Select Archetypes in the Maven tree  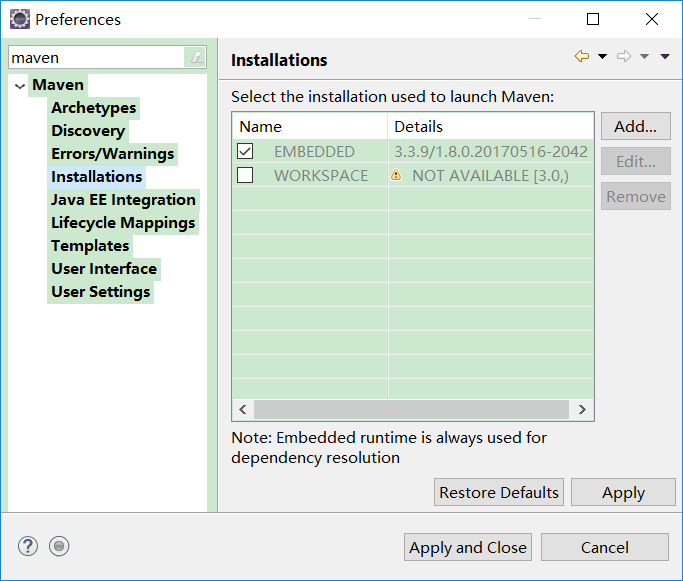[x=94, y=108]
